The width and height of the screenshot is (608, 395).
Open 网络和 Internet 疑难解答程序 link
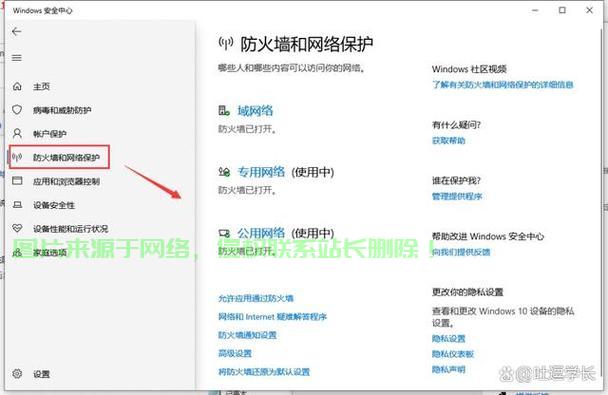click(272, 317)
